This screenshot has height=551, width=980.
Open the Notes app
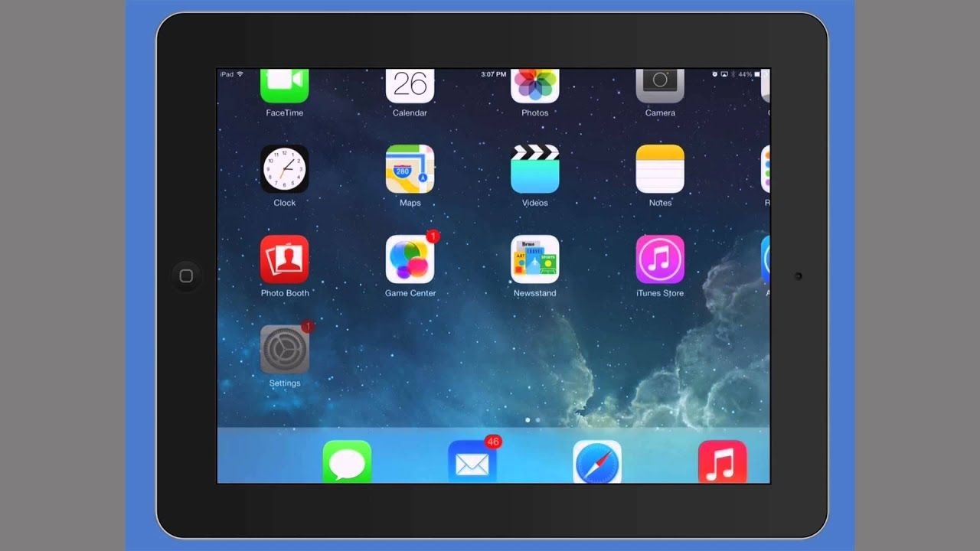point(660,169)
